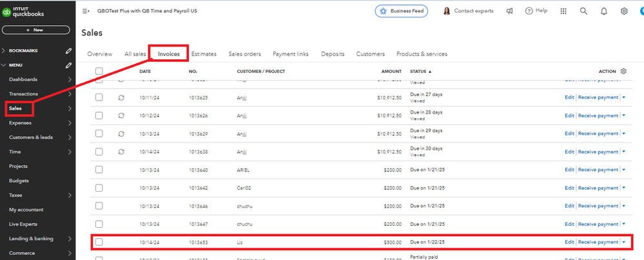Open the megaphone announcements icon
The width and height of the screenshot is (644, 260).
510,11
